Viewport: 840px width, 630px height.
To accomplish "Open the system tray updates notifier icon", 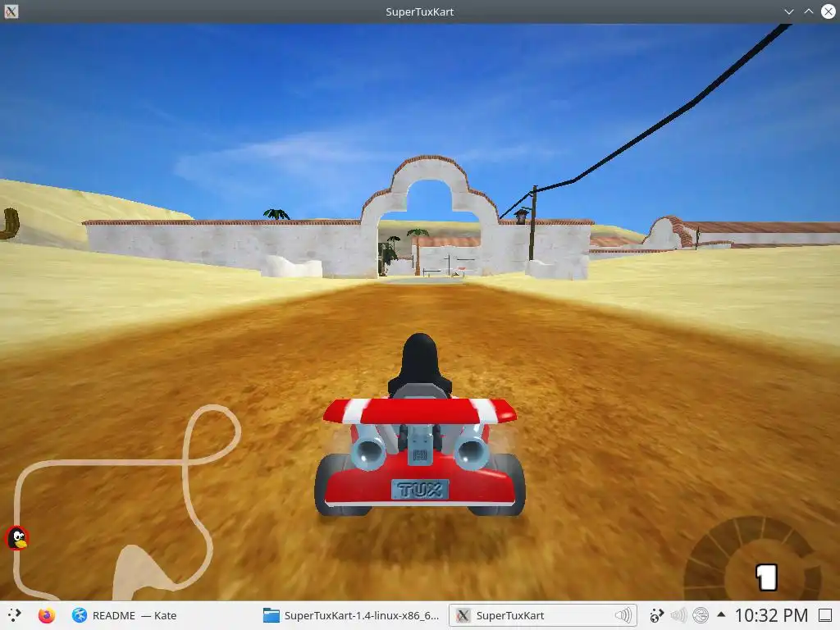I will point(657,615).
